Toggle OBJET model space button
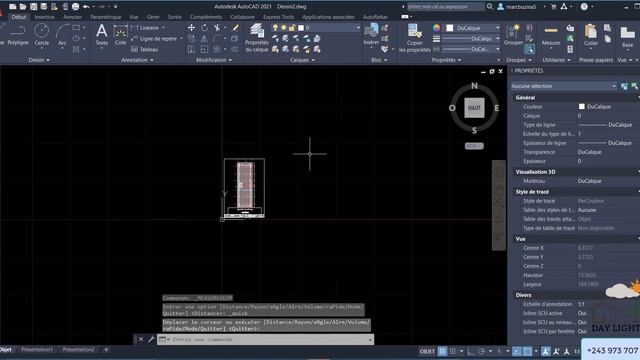The width and height of the screenshot is (640, 360). (x=427, y=351)
